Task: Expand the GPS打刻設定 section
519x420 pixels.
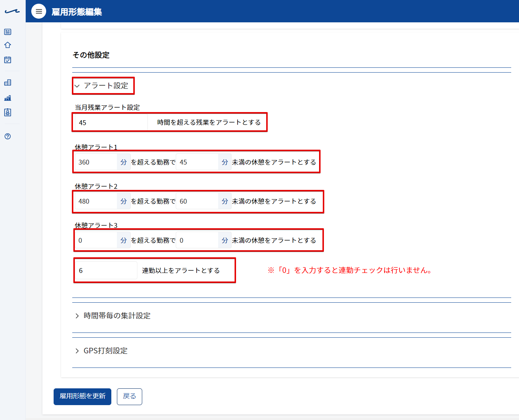Action: 101,351
